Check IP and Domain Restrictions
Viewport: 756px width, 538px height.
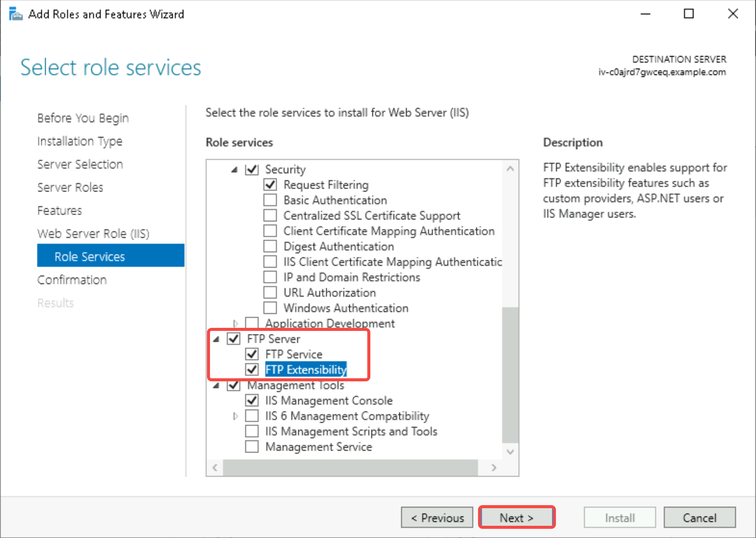pyautogui.click(x=270, y=277)
